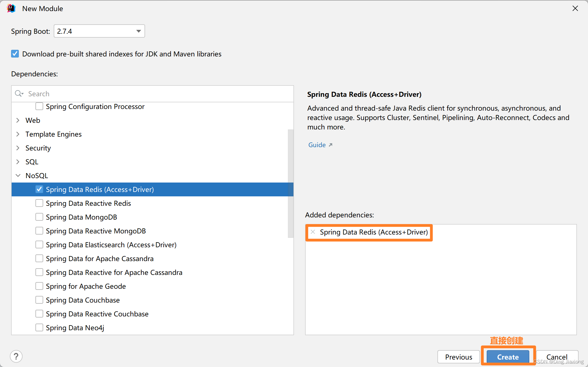Screen dimensions: 588x367
Task: Check Spring Data Reactive Couchbase
Action: 39,314
